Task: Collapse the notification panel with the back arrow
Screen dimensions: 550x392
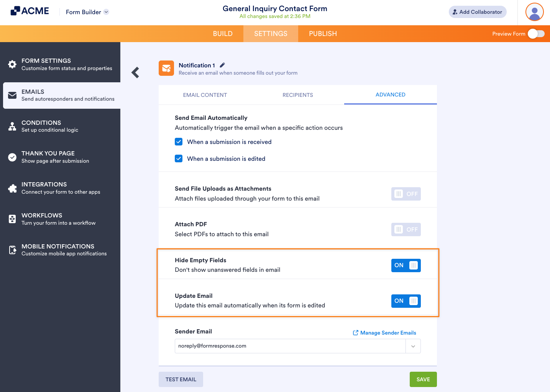Action: pyautogui.click(x=135, y=72)
